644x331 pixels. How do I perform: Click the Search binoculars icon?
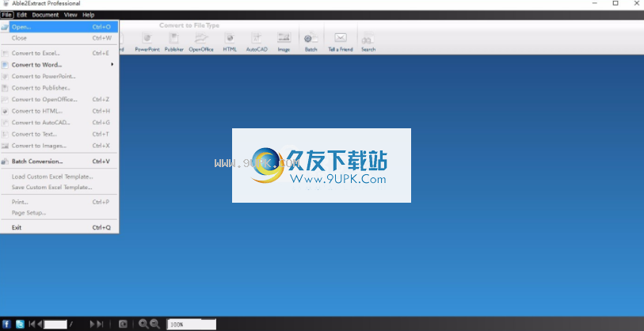tap(368, 40)
